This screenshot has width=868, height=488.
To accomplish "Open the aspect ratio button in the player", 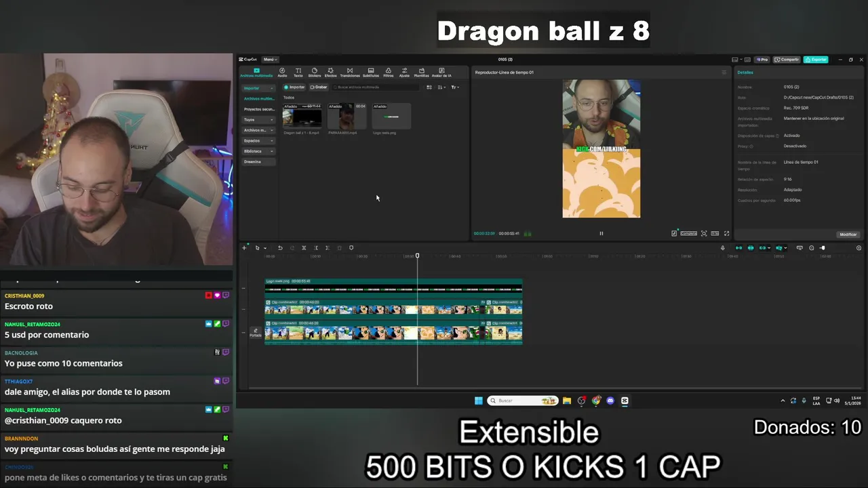I will (x=715, y=234).
